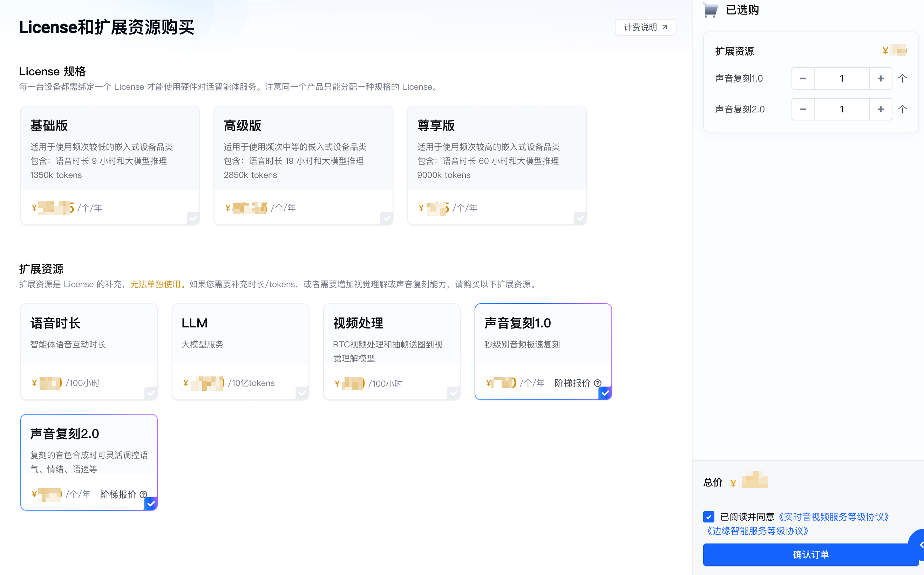Decrease the 声音复刻2.0 quantity with minus icon
This screenshot has width=924, height=575.
click(803, 110)
